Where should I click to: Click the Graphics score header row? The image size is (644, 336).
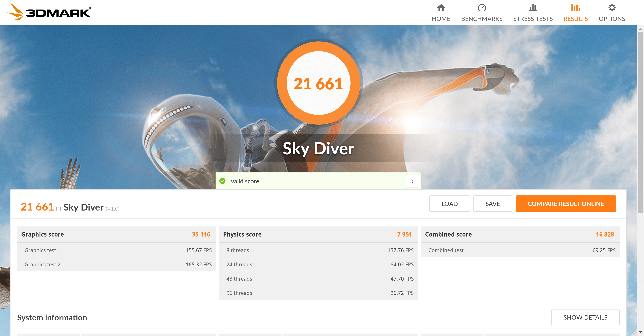tap(116, 234)
